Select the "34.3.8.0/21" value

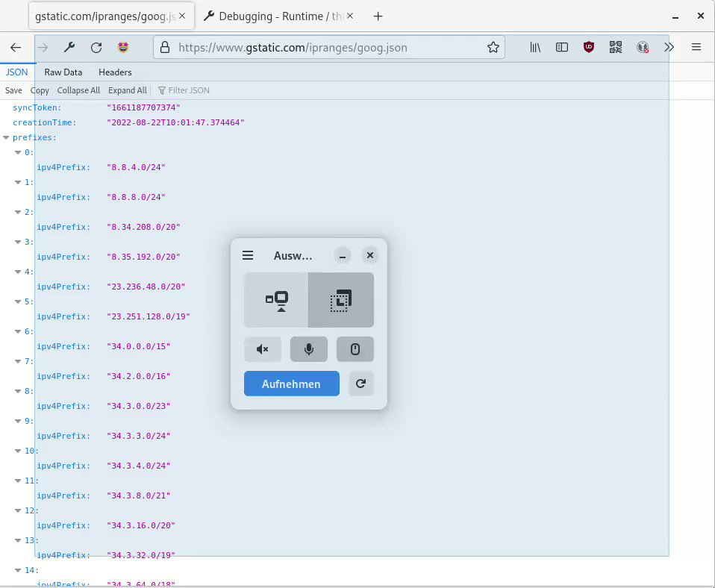point(139,495)
